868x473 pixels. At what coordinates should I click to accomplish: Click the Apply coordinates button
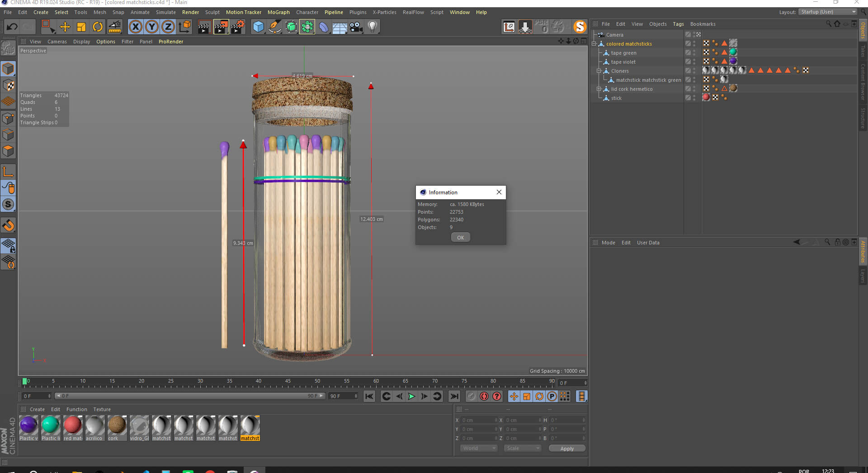coord(567,449)
